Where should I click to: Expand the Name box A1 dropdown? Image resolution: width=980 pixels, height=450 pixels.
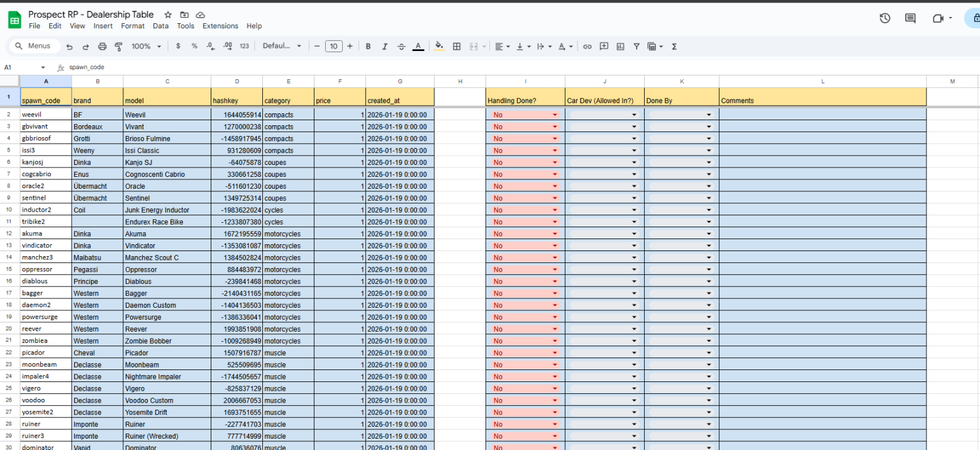[43, 67]
